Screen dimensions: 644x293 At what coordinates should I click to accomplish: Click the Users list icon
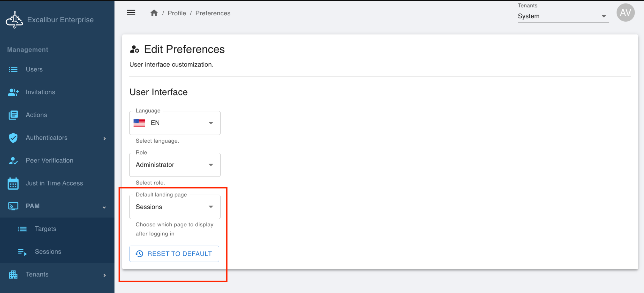[x=13, y=69]
